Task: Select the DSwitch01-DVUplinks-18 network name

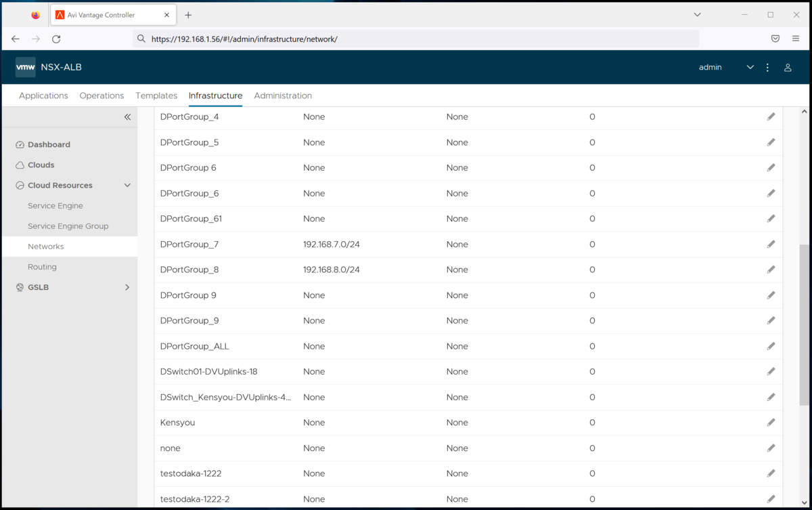Action: (209, 372)
